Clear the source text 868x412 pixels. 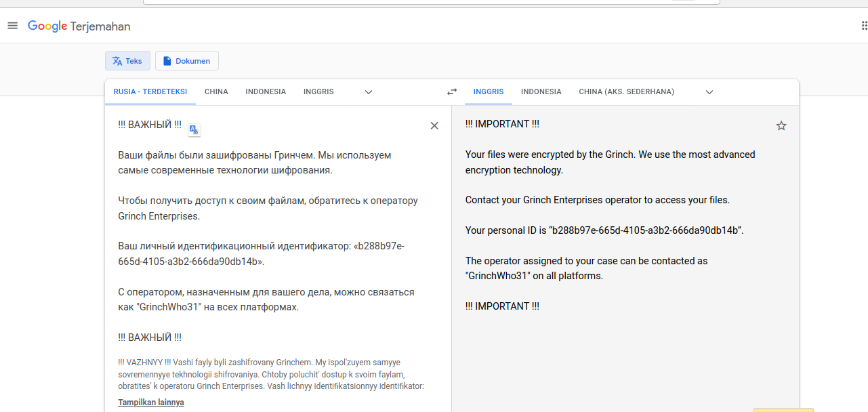[434, 125]
